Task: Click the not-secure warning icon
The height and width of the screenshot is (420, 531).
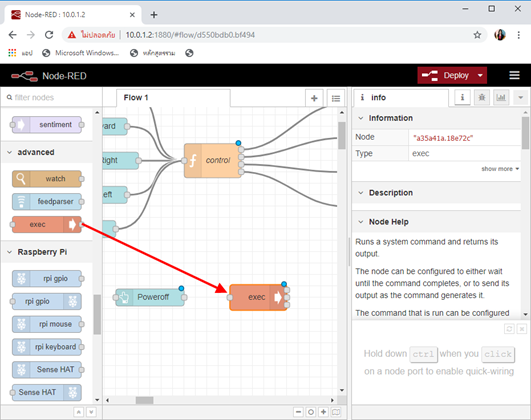Action: pos(71,35)
